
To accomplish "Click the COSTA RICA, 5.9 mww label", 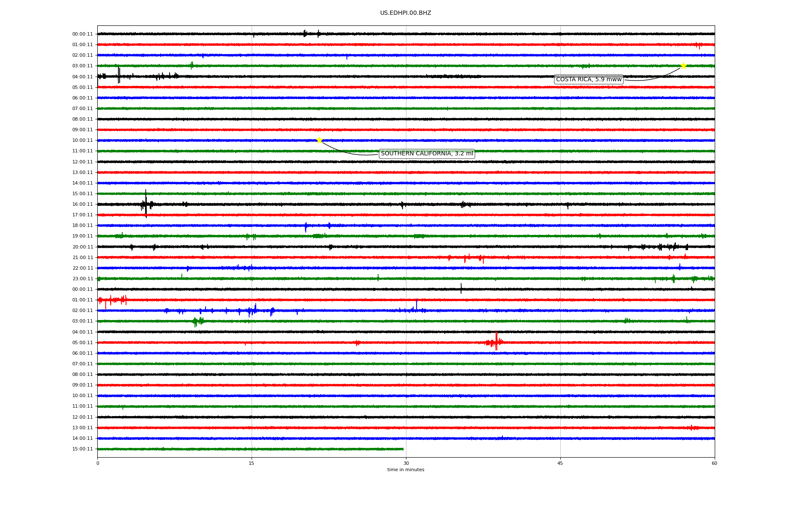I will 588,80.
